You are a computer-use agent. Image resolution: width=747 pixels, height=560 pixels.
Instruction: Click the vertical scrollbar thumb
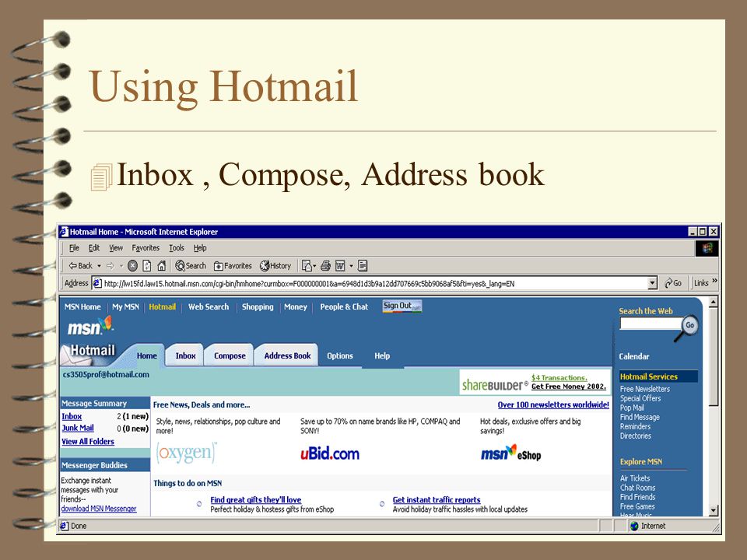point(714,357)
